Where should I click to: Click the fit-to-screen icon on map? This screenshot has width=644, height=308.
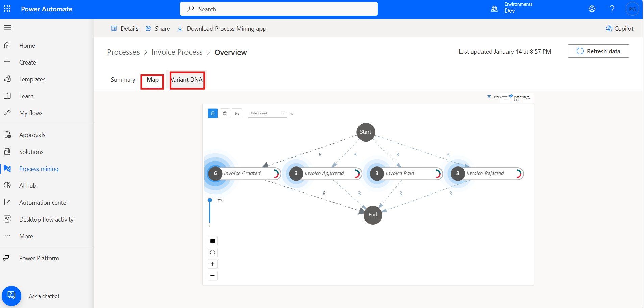coord(213,253)
